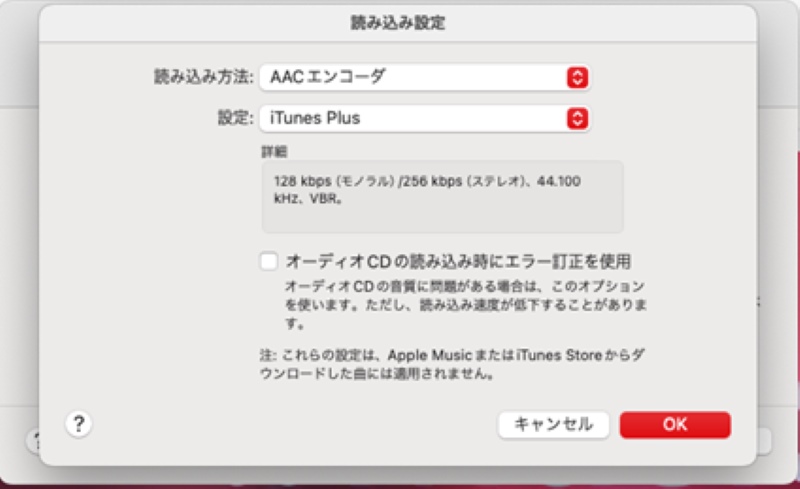Click the red arrows on iTunes Plus popup
This screenshot has width=800, height=489.
[x=576, y=118]
